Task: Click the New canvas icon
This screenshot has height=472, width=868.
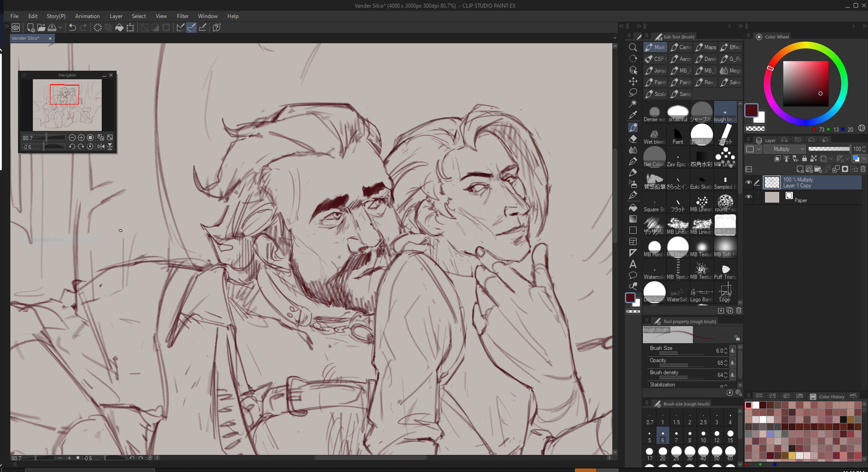Action: click(31, 27)
